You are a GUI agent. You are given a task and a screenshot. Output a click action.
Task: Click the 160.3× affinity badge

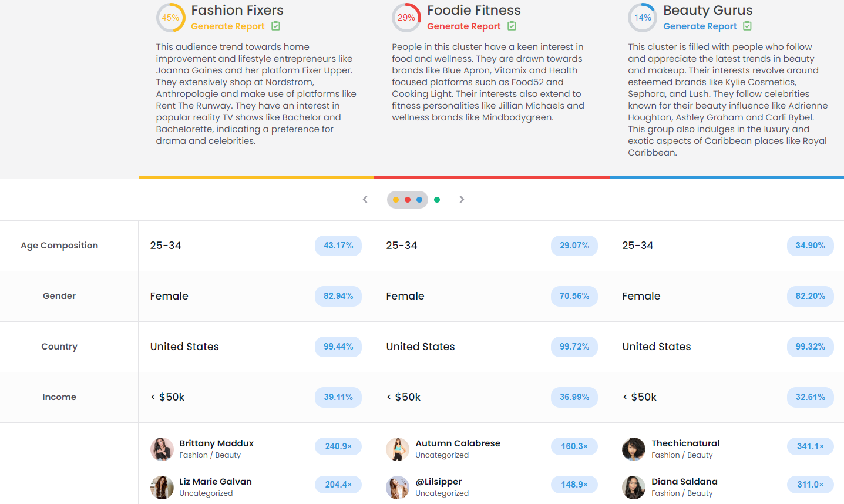point(574,446)
